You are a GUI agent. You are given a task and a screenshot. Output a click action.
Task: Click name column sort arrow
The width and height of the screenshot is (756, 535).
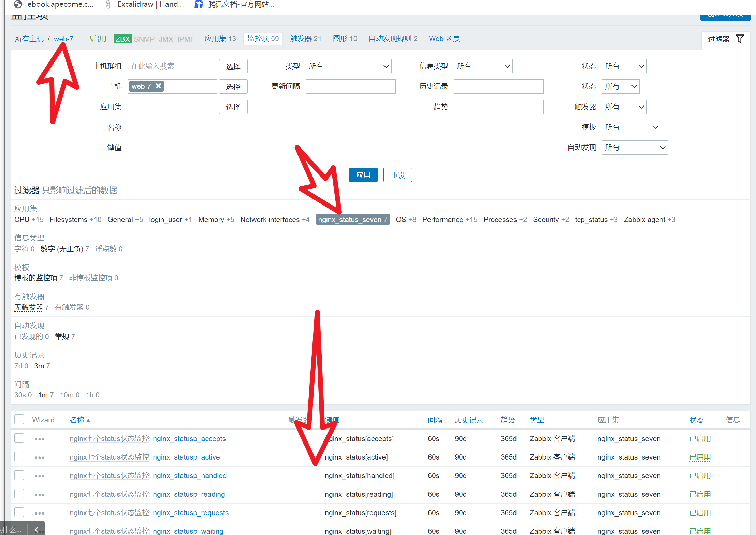point(88,421)
